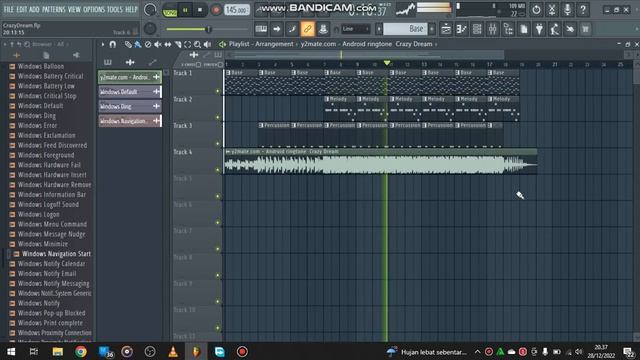Image resolution: width=640 pixels, height=360 pixels.
Task: Open the Base pattern selector
Action: coord(405,29)
